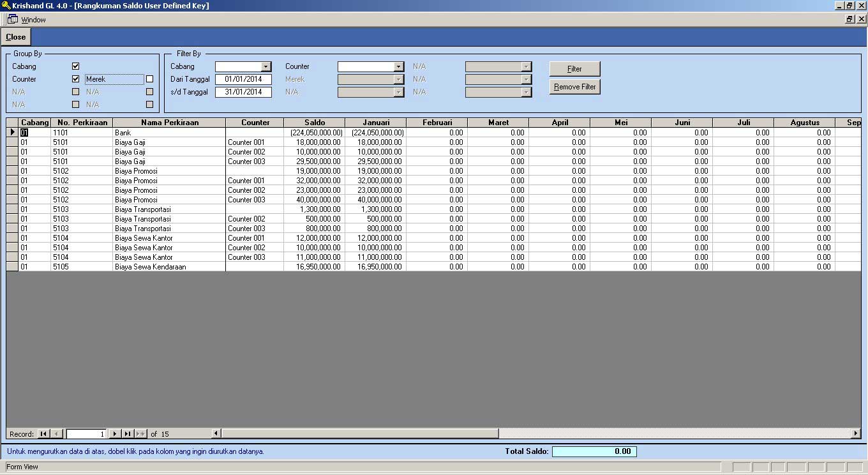
Task: Click the Agustus column header
Action: (x=805, y=123)
